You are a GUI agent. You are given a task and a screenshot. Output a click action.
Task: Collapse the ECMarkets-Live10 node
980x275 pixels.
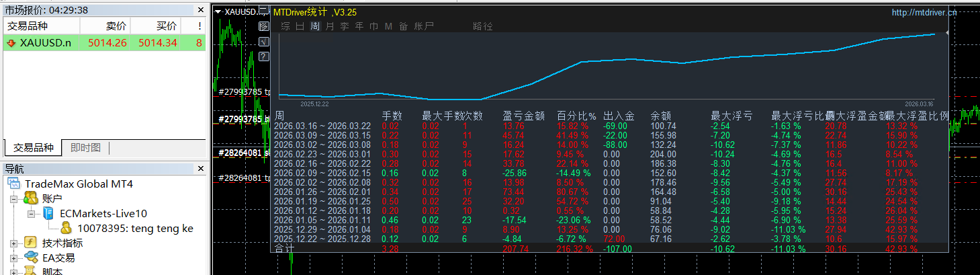coord(31,214)
